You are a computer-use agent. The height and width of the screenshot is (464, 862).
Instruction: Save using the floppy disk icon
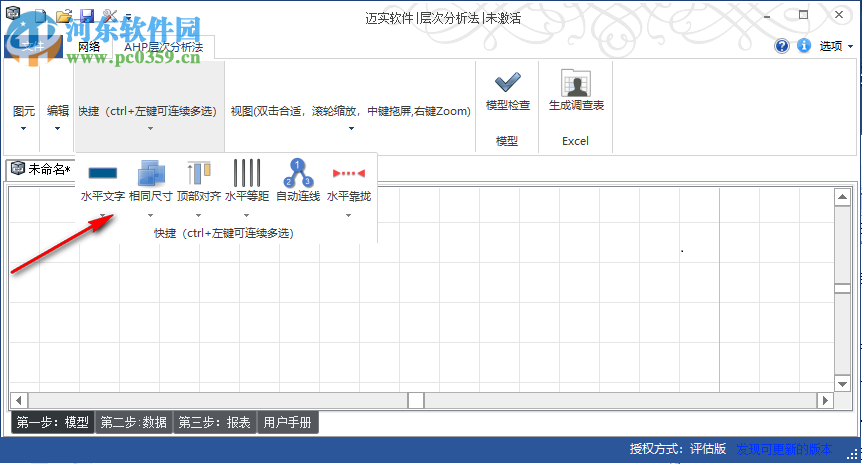coord(86,15)
